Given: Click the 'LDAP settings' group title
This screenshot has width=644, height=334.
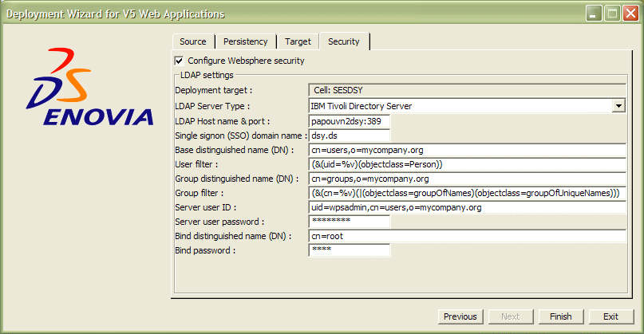Looking at the screenshot, I should 207,75.
